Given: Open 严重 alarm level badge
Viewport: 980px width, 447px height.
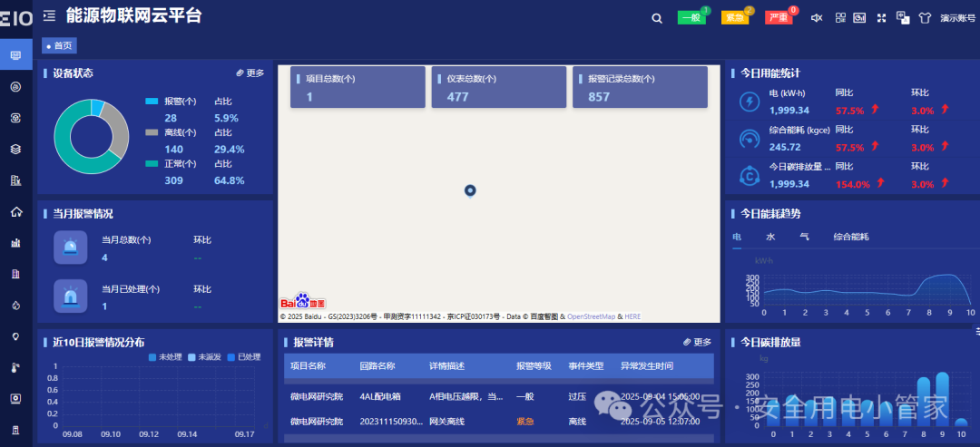Looking at the screenshot, I should point(779,17).
